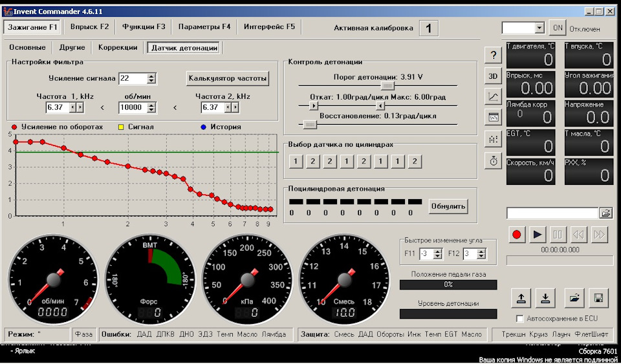Click the F11 angle spinner arrows
This screenshot has width=621, height=364.
(x=437, y=253)
